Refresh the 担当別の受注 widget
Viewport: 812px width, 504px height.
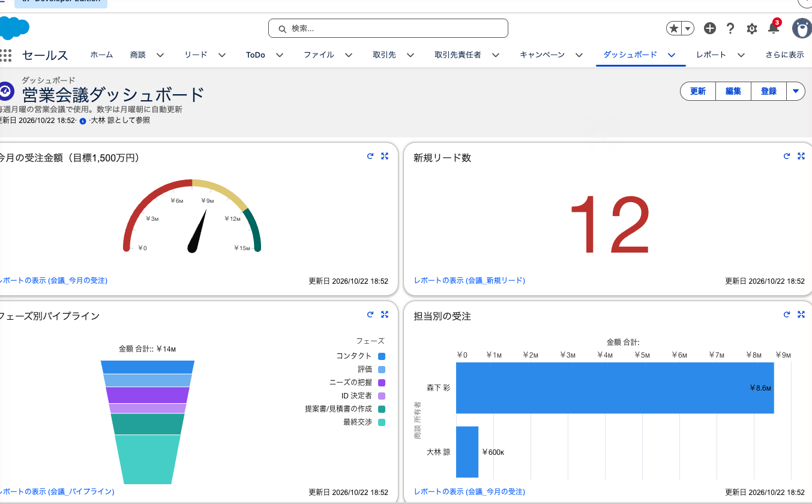coord(787,314)
